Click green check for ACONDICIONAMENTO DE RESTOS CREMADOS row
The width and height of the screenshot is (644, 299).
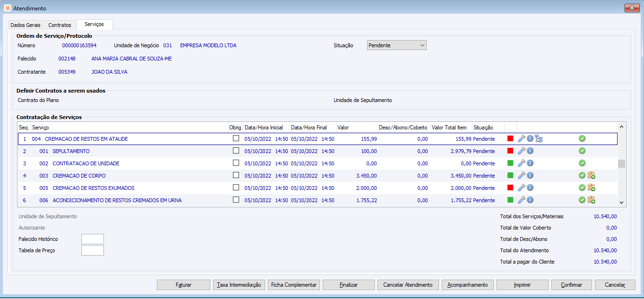tap(582, 200)
